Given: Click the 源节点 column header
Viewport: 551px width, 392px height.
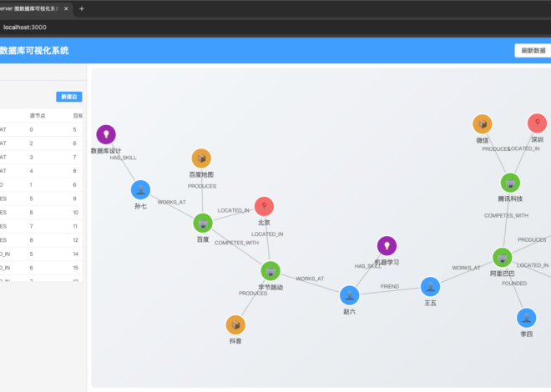Looking at the screenshot, I should point(38,116).
